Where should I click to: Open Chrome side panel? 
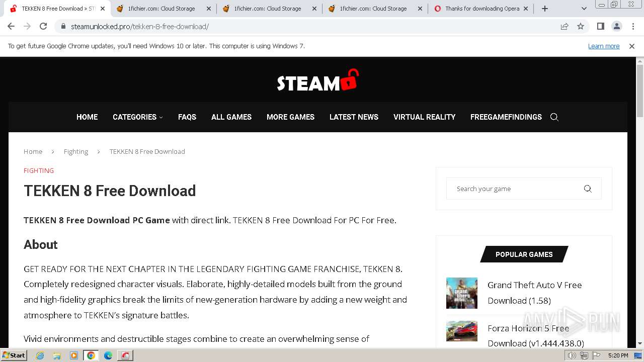pos(600,26)
